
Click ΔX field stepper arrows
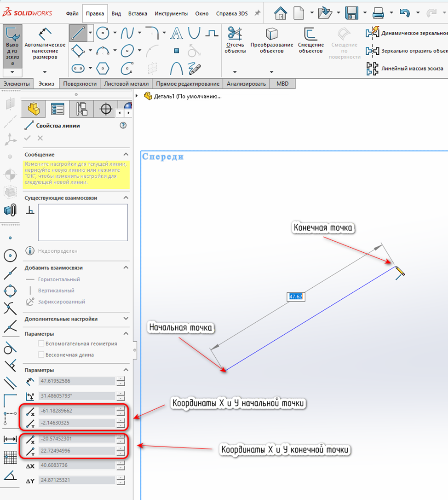(x=121, y=465)
